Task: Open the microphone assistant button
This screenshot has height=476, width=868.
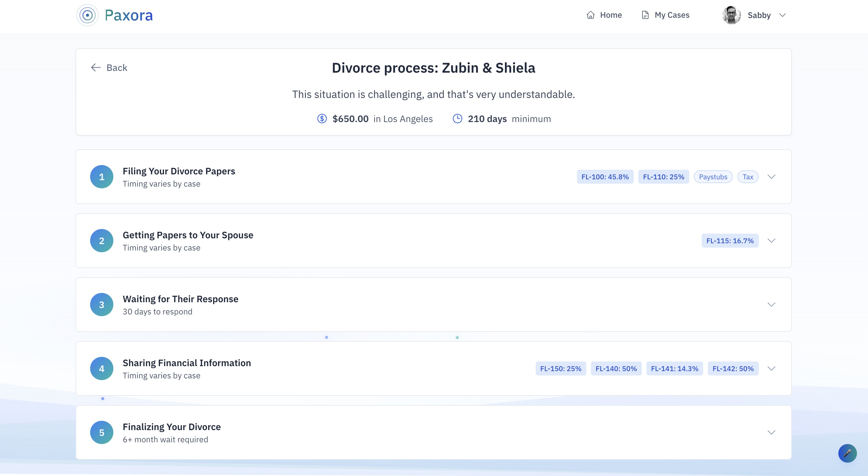Action: [847, 453]
